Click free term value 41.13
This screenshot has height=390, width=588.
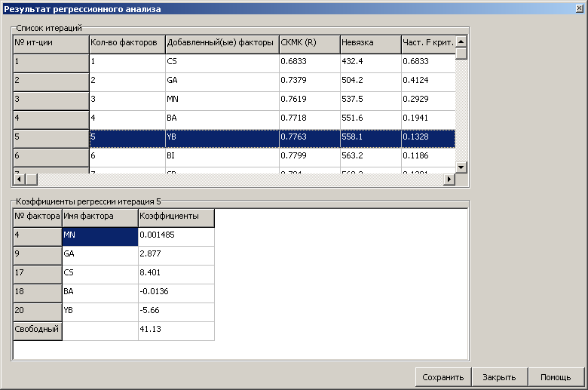click(176, 330)
